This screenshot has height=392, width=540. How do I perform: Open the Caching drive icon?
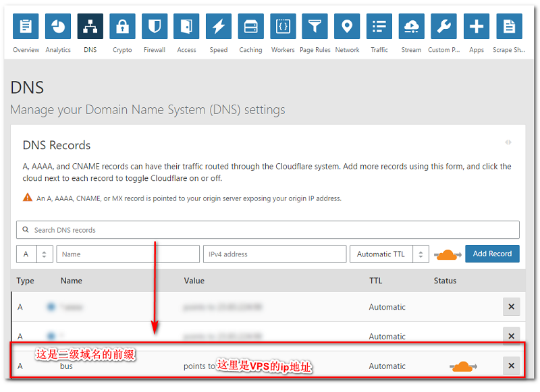click(x=250, y=27)
